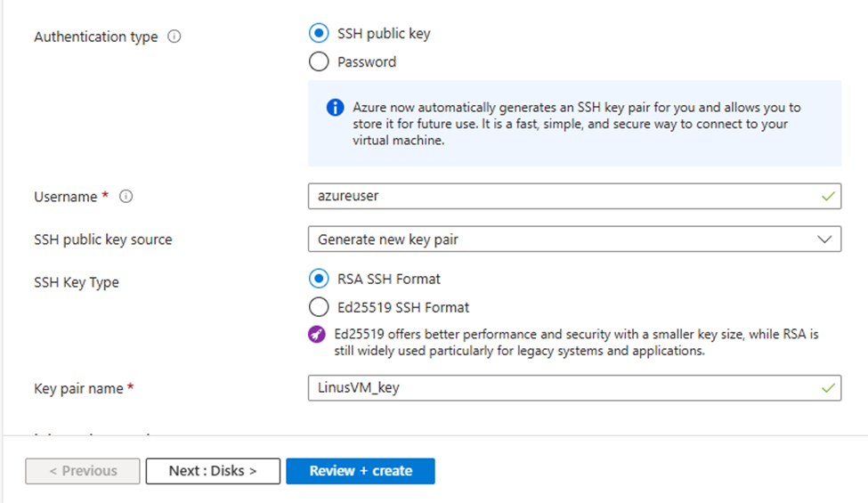
Task: Click the Authentication type label
Action: pos(95,37)
